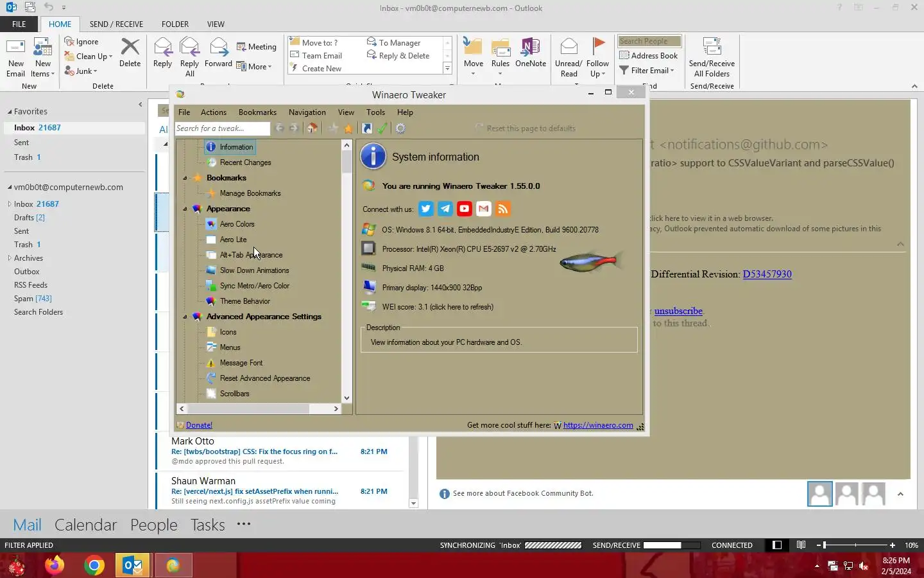Viewport: 924px width, 578px height.
Task: Switch to Reading view in status bar
Action: (x=801, y=545)
